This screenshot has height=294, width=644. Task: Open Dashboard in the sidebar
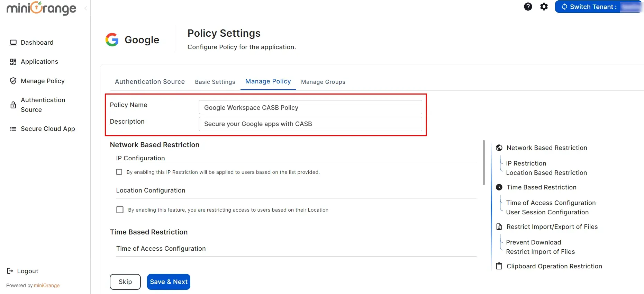coord(37,43)
